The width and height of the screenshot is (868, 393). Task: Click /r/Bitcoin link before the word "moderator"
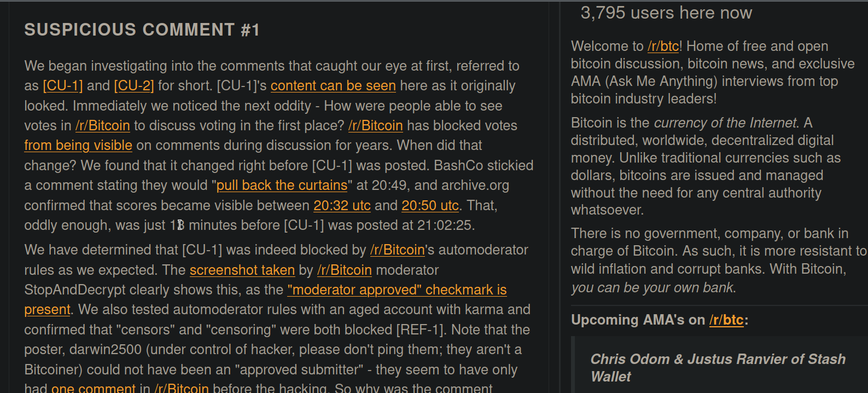[x=344, y=270]
